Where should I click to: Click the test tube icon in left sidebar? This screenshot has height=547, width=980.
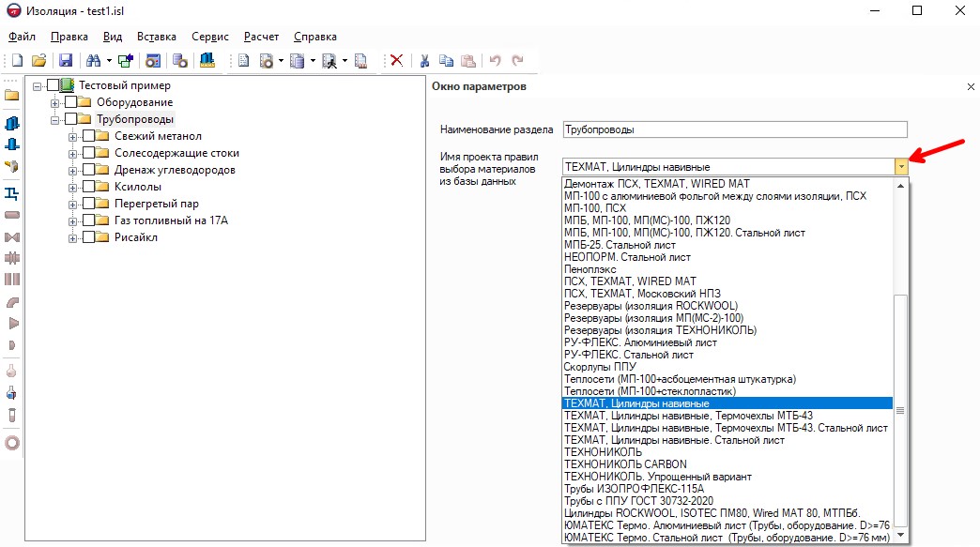point(11,415)
